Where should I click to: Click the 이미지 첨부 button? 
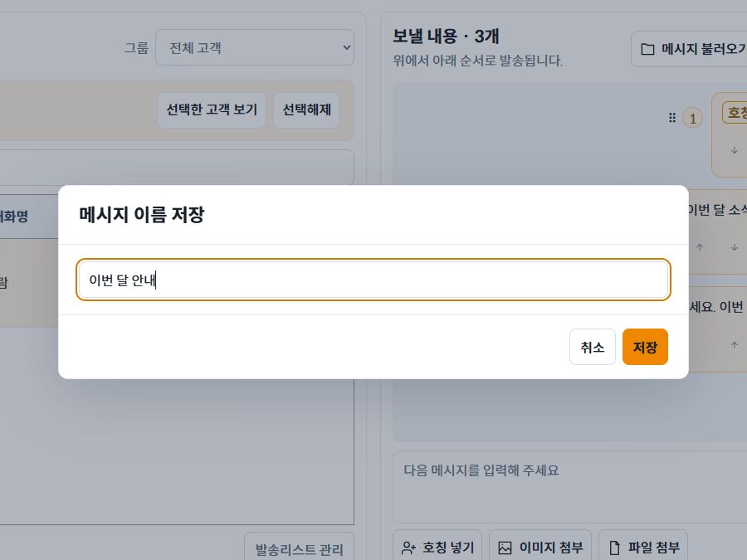click(x=540, y=548)
